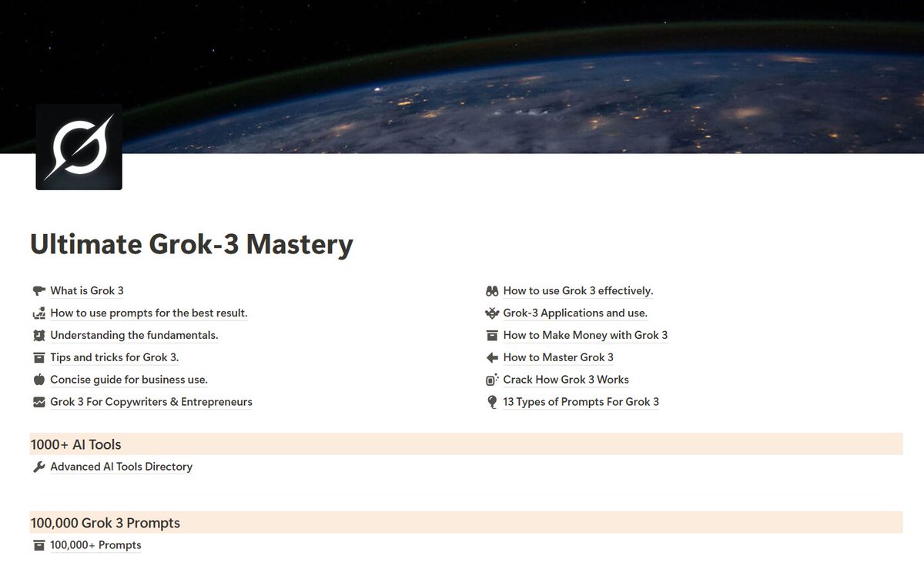Viewport: 924px width, 566px height.
Task: Open 'How to Master Grok 3' page
Action: click(x=558, y=357)
